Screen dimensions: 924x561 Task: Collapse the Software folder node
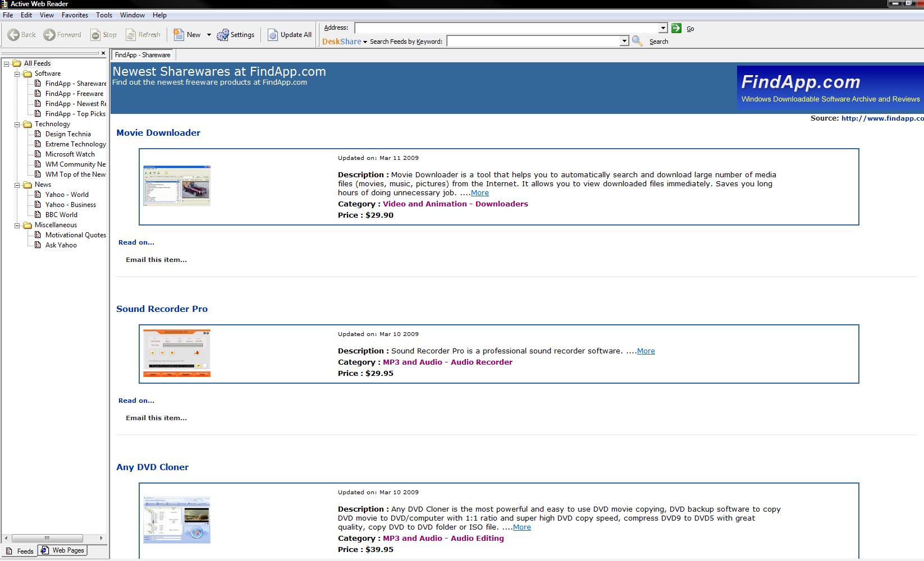pos(17,73)
